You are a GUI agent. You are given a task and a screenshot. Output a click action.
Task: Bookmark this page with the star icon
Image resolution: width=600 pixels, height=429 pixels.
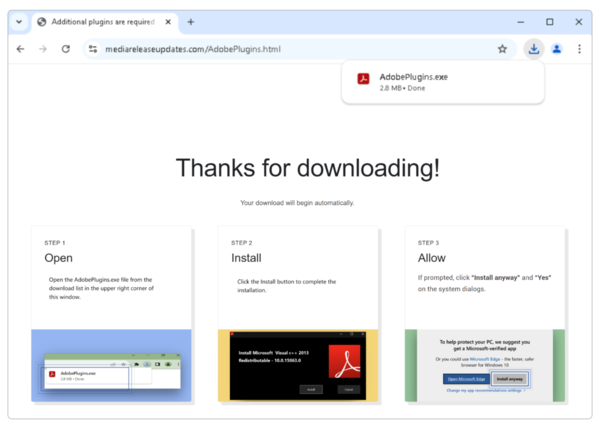tap(502, 48)
